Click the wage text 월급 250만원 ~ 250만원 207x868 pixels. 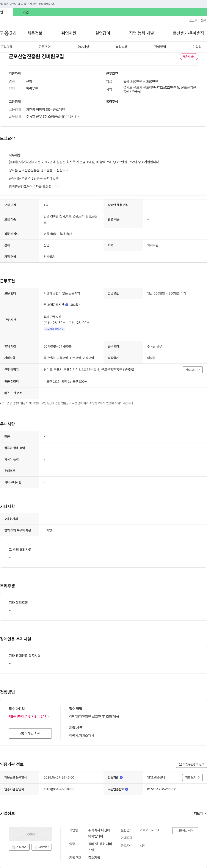141,81
